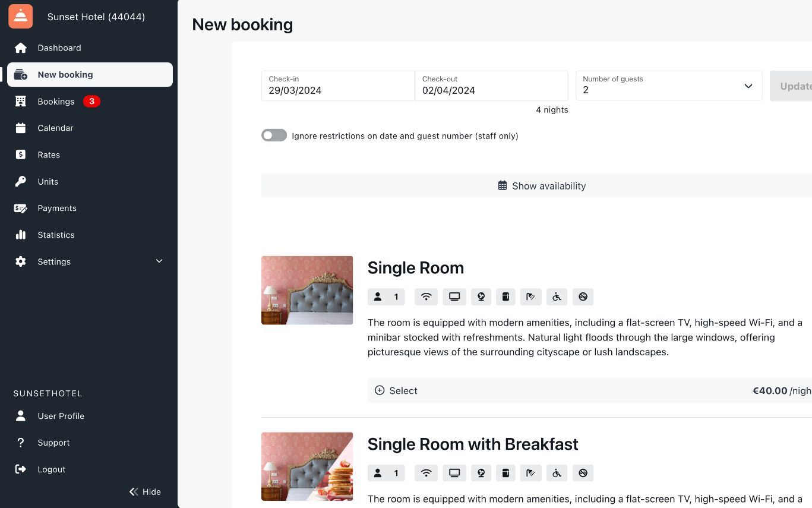Select the Single Room at €40.00
This screenshot has height=508, width=812.
click(x=396, y=391)
